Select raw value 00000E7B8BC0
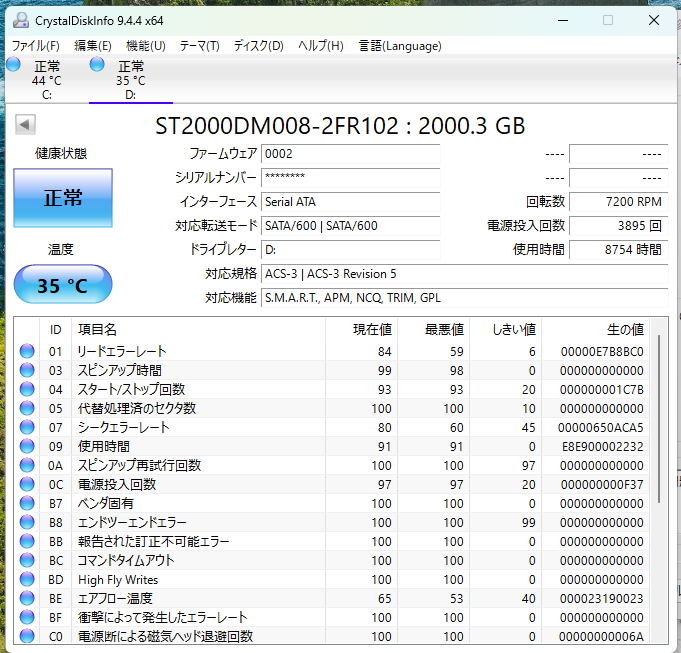 pyautogui.click(x=602, y=351)
